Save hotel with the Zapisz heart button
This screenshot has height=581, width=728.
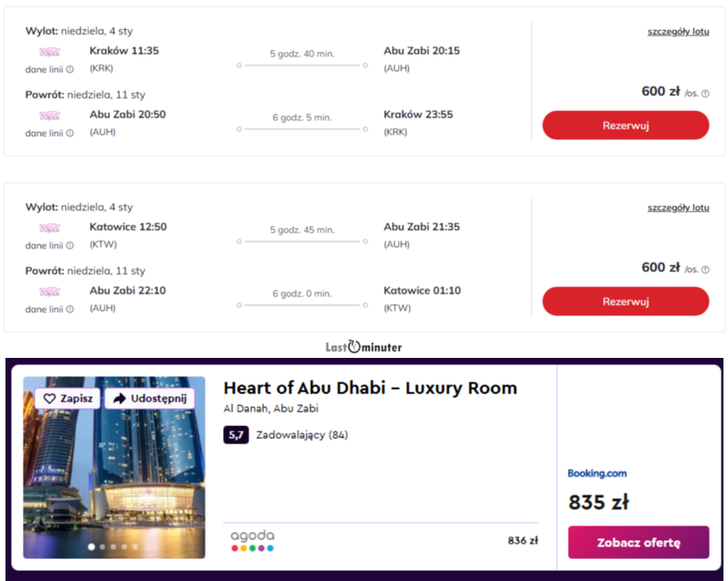[x=68, y=399]
